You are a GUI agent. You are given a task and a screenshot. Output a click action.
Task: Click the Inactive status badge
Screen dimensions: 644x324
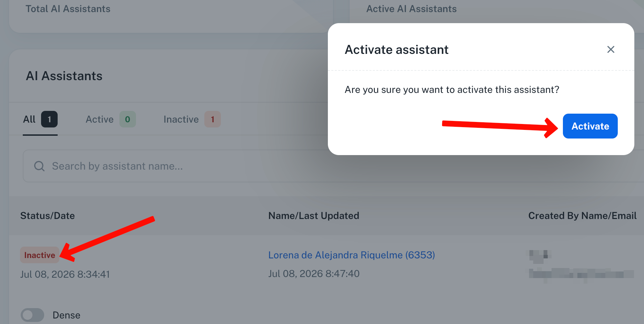coord(40,255)
